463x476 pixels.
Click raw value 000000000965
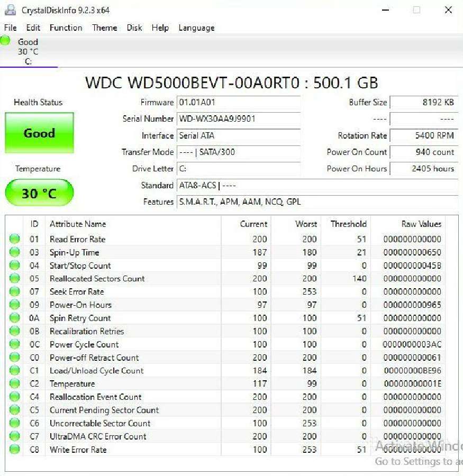pyautogui.click(x=412, y=305)
